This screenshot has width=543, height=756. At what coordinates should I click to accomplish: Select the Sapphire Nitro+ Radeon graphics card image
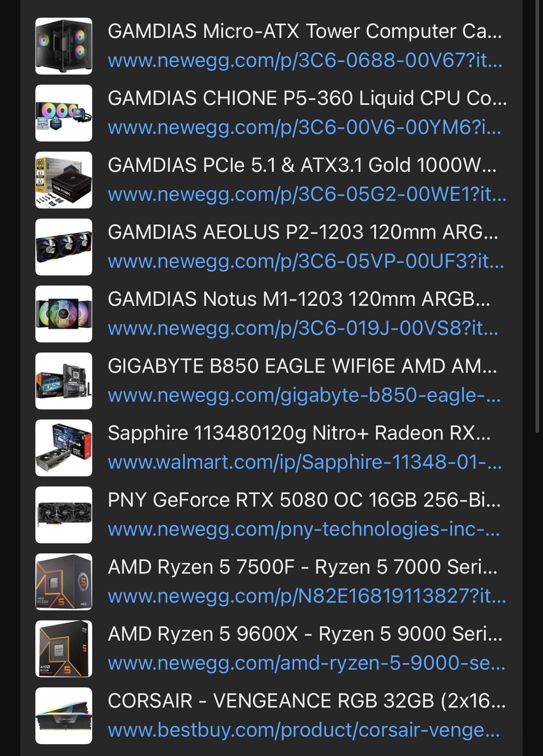point(64,448)
